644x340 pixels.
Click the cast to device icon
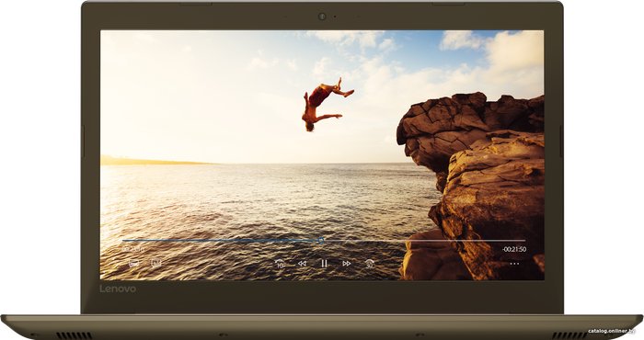click(134, 264)
